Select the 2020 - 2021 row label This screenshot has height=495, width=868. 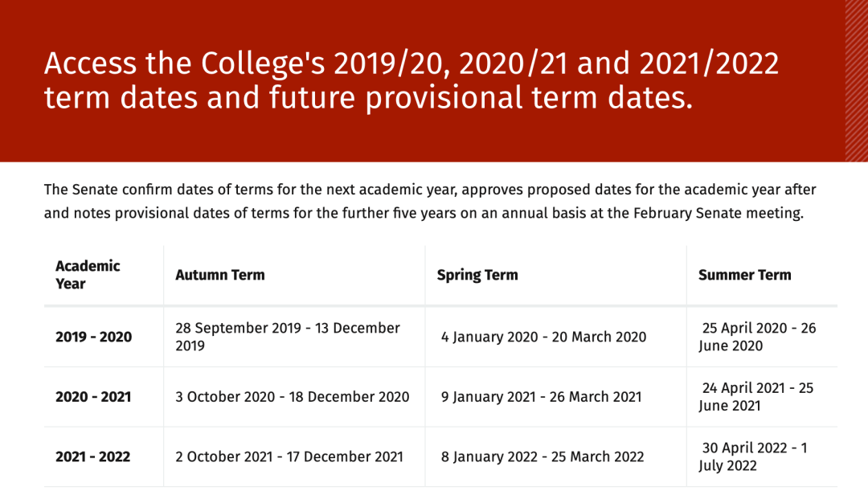pos(93,396)
